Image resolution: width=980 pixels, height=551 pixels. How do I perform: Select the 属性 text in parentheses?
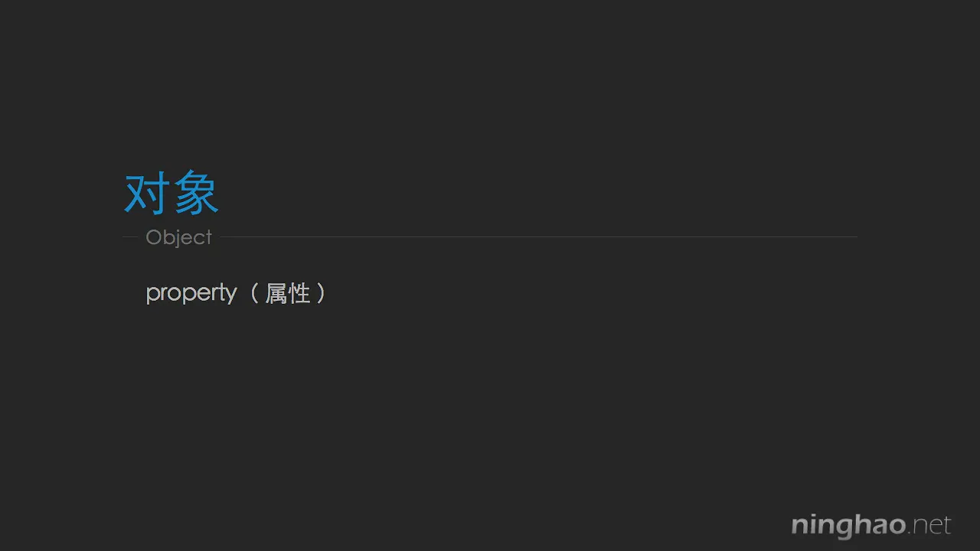287,293
